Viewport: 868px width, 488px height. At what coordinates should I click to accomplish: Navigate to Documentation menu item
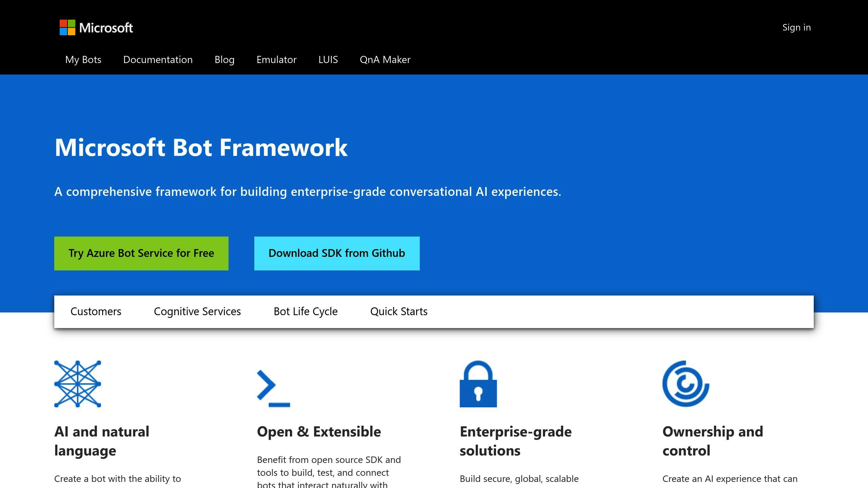pyautogui.click(x=157, y=59)
